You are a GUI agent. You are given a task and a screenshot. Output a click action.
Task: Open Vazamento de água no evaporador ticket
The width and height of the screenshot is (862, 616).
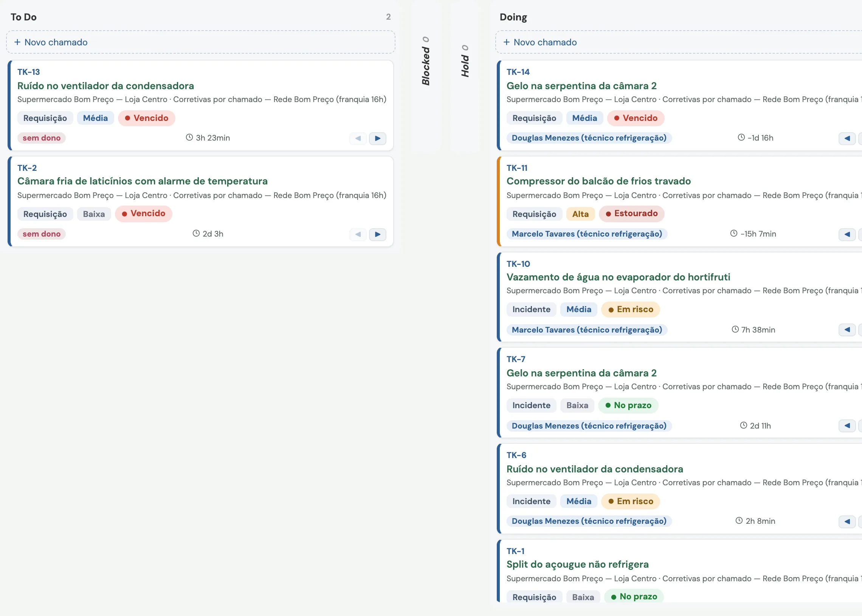pos(618,277)
